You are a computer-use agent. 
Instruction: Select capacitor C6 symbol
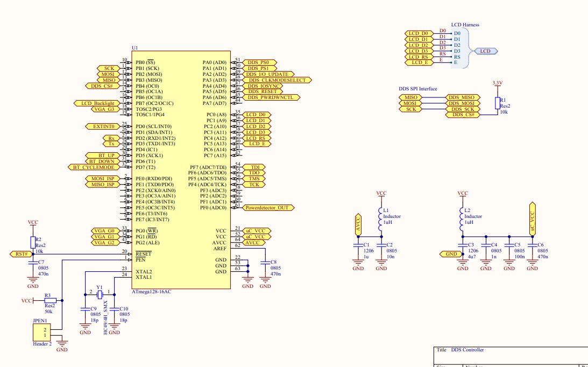[533, 245]
